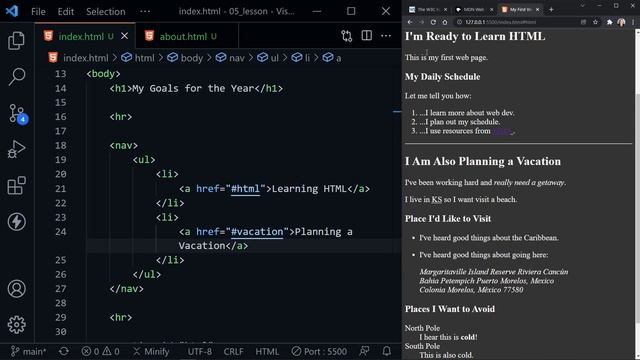Click Minify in the status bar

pos(151,351)
